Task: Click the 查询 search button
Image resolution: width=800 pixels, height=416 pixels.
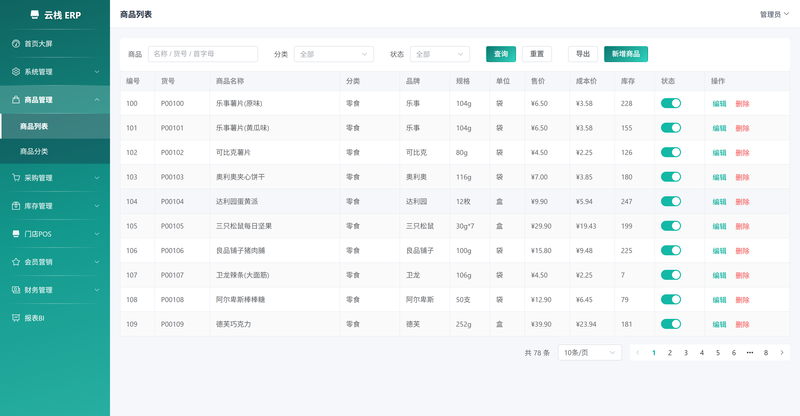Action: click(501, 54)
